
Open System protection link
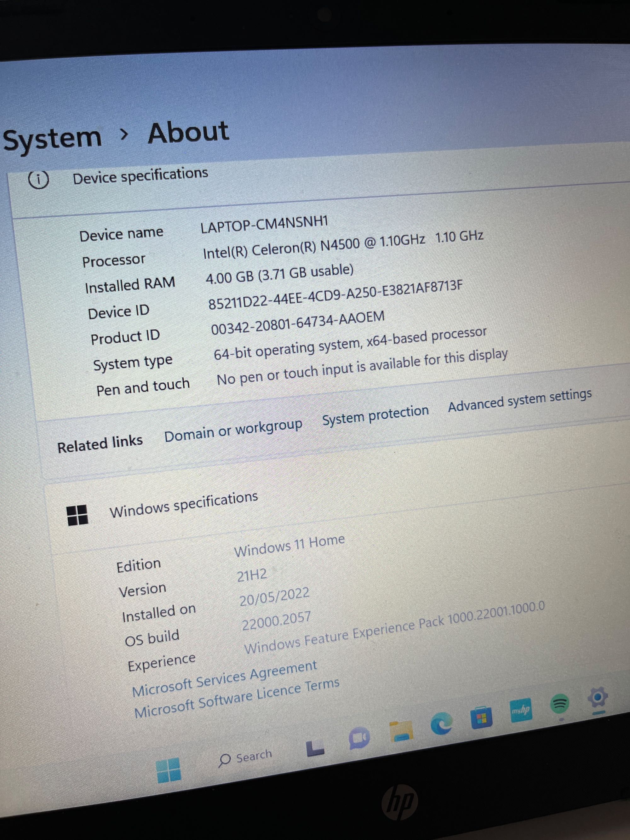375,415
